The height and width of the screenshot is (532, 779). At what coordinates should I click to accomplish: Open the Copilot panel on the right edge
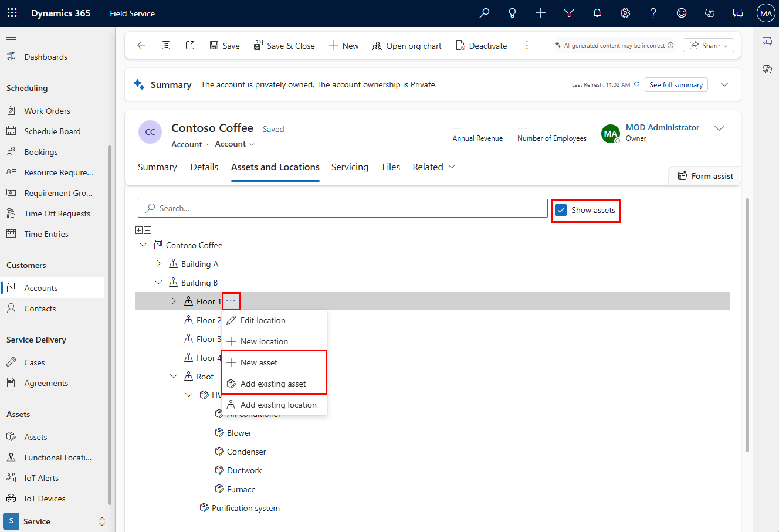pyautogui.click(x=767, y=69)
